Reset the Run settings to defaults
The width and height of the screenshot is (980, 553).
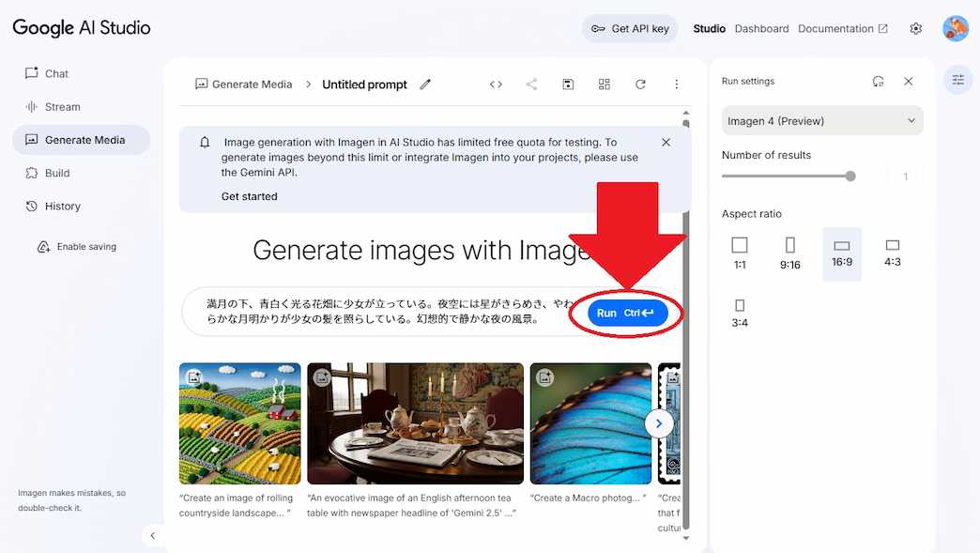878,81
